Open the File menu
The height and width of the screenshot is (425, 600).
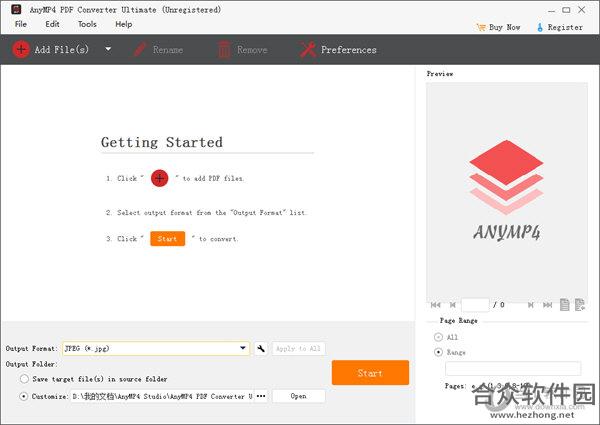(21, 24)
